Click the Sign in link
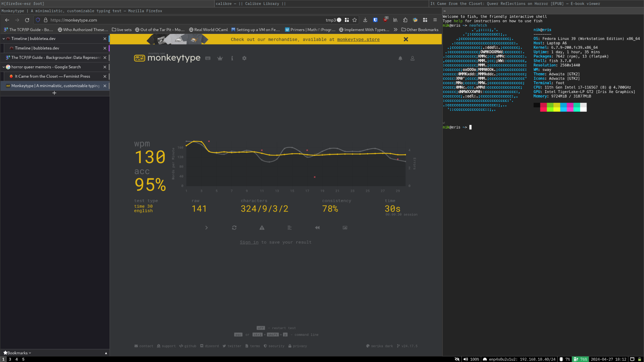 249,242
